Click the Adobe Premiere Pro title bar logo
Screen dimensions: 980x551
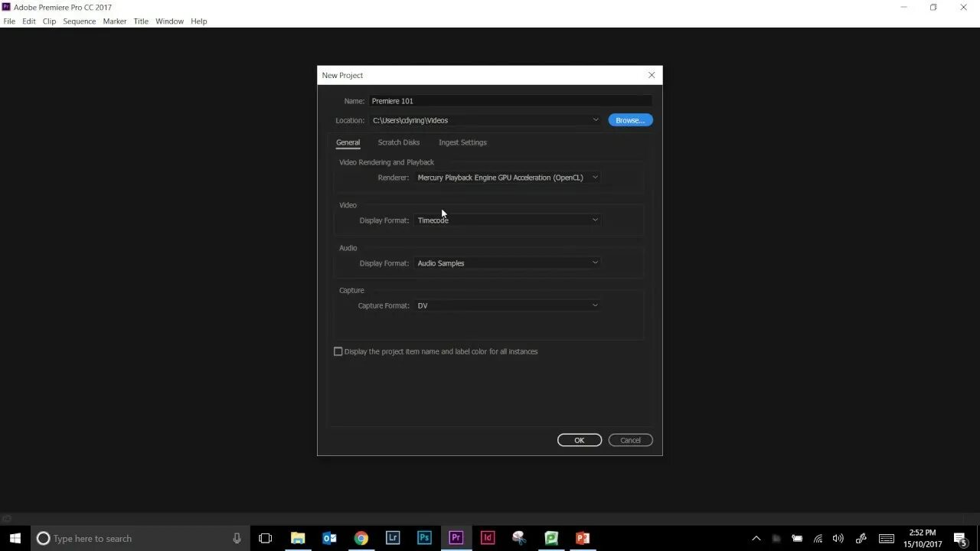click(x=6, y=7)
